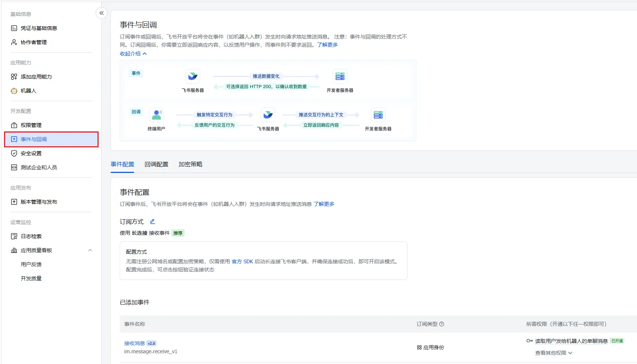This screenshot has width=637, height=364.
Task: Open 日志检索 via its search icon
Action: (x=14, y=236)
